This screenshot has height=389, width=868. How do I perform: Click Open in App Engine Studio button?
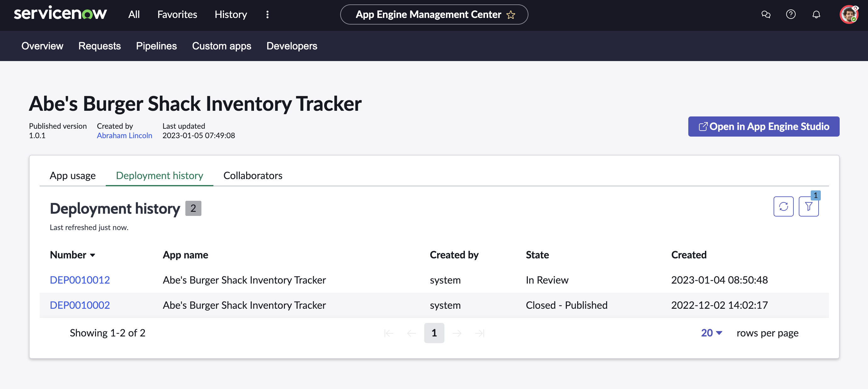[x=764, y=127]
